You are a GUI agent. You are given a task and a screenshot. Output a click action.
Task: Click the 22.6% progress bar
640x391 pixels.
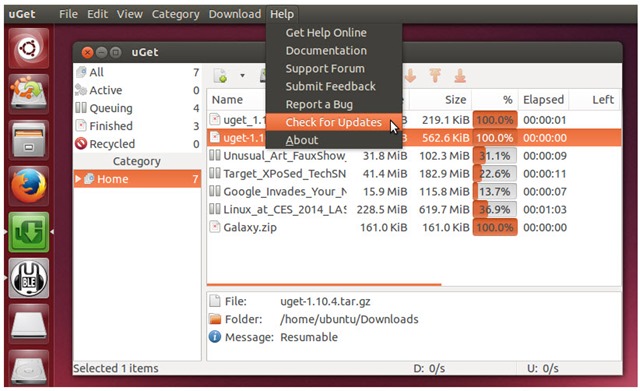[x=495, y=173]
